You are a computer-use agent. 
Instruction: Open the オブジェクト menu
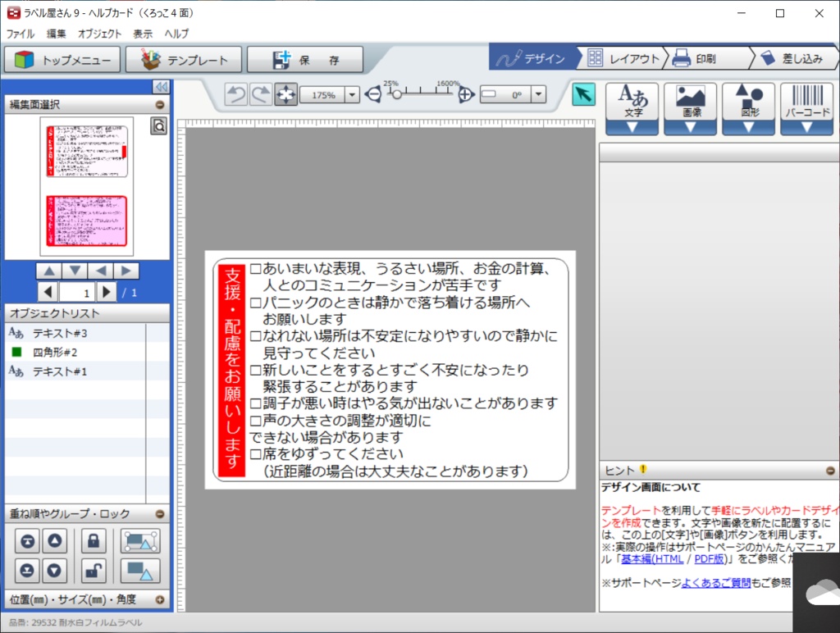pyautogui.click(x=99, y=34)
